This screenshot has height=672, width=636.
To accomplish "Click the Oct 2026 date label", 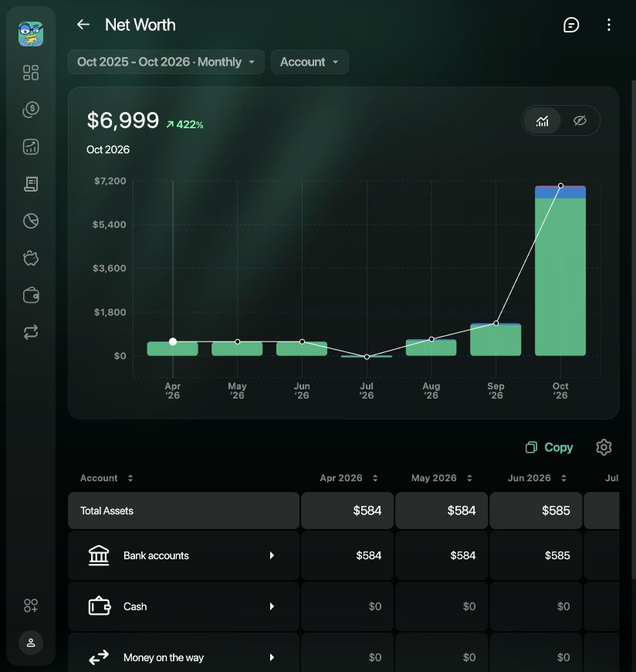I will [108, 150].
